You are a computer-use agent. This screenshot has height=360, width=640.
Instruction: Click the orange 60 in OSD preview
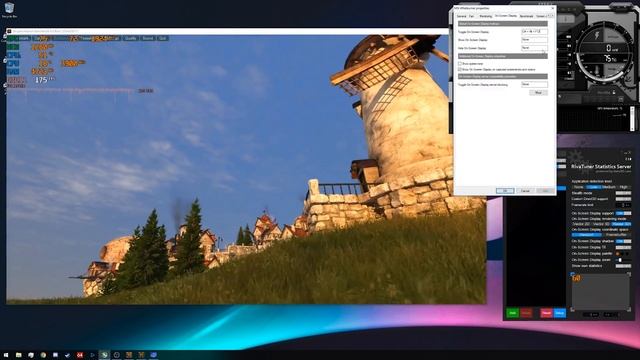coord(576,278)
